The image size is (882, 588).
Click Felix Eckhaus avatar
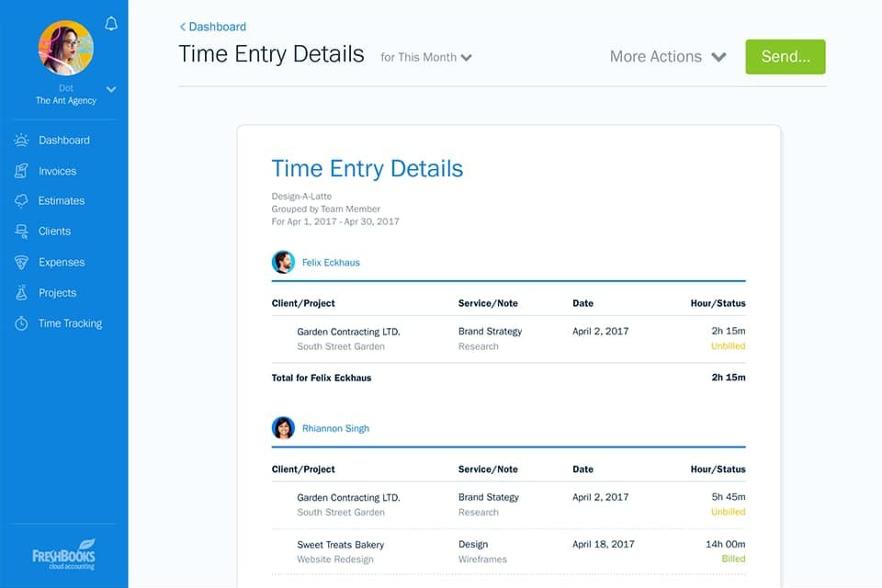tap(283, 262)
